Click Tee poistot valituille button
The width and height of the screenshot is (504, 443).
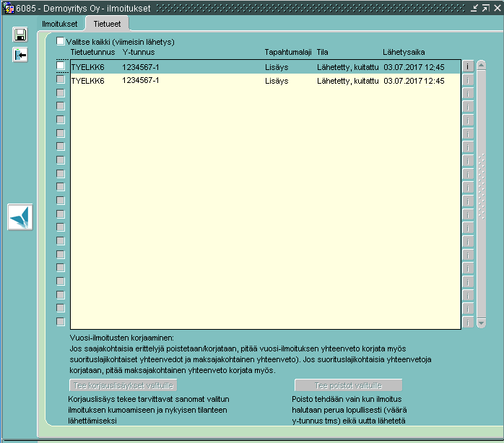(x=348, y=385)
